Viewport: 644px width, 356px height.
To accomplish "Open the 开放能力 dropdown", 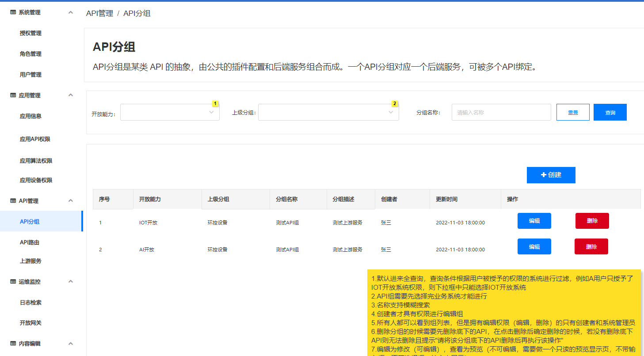I will [170, 112].
